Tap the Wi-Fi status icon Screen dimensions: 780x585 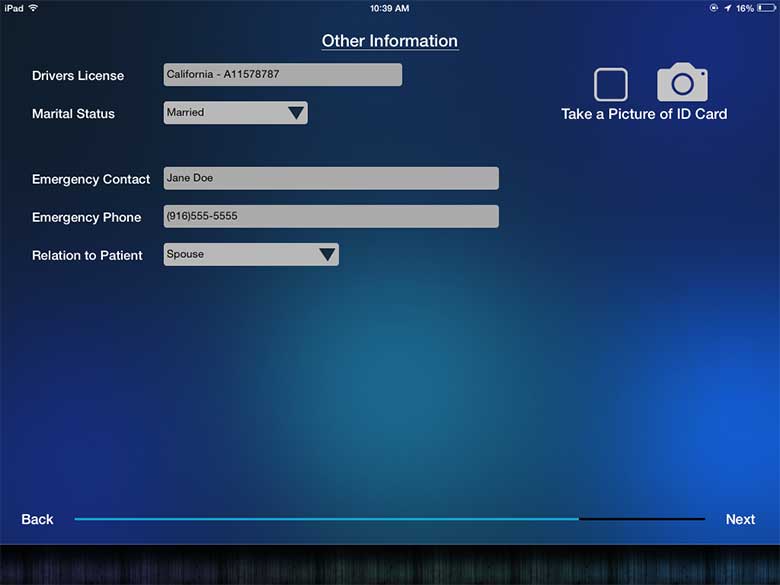[x=33, y=8]
